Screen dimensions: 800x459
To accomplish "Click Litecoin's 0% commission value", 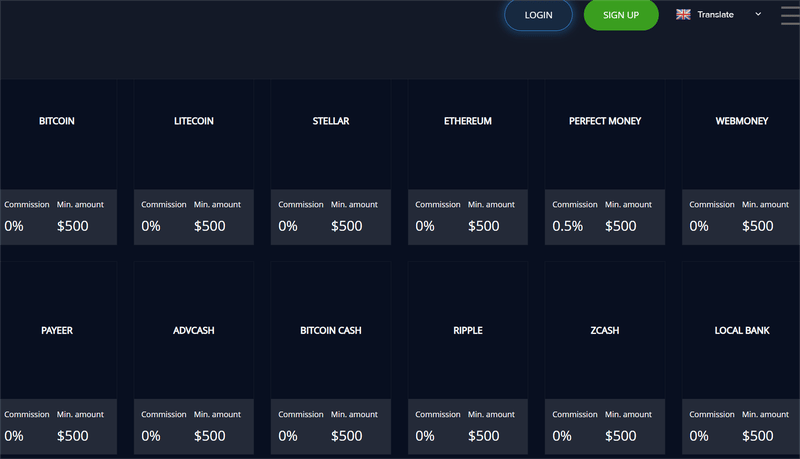I will click(x=151, y=226).
